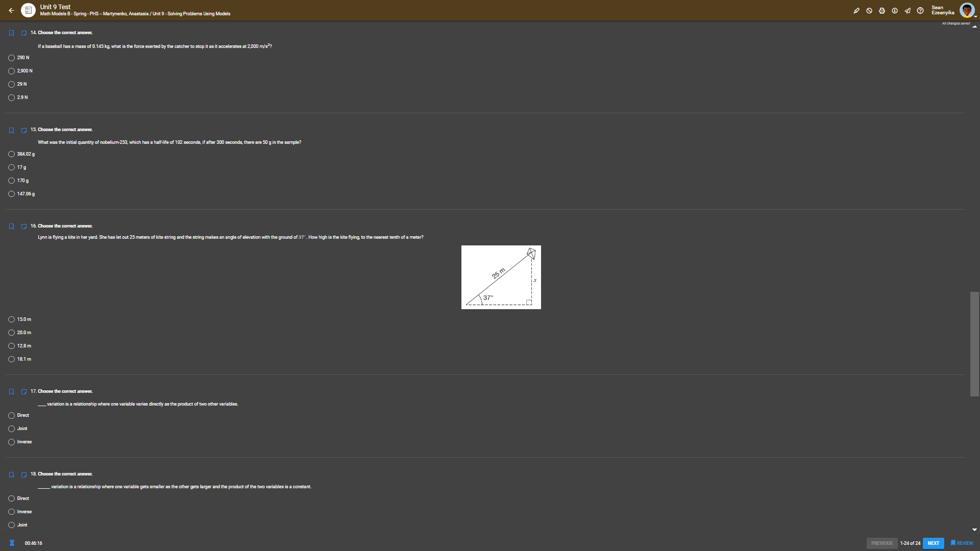This screenshot has height=551, width=980.
Task: Add a note to question 16
Action: [23, 227]
